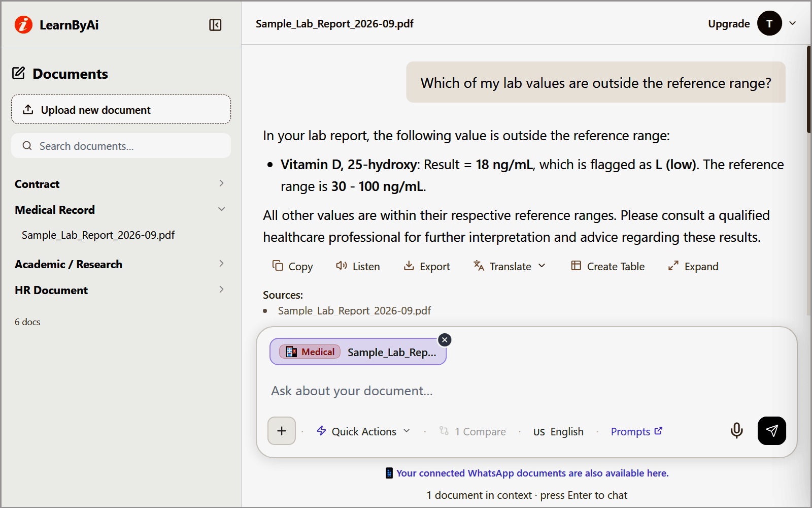812x508 pixels.
Task: Click the Sample_Lab_Rep... chip filename
Action: tap(392, 352)
